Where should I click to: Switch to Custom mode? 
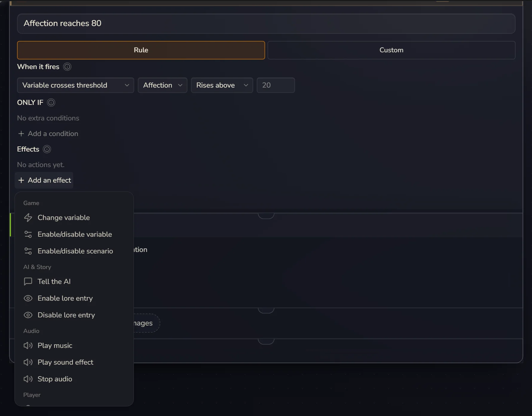(392, 50)
